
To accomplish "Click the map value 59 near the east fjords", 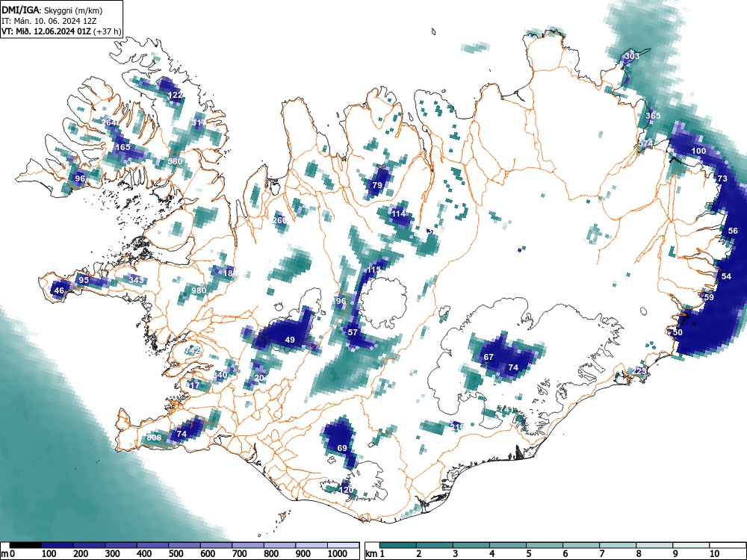I will click(709, 297).
